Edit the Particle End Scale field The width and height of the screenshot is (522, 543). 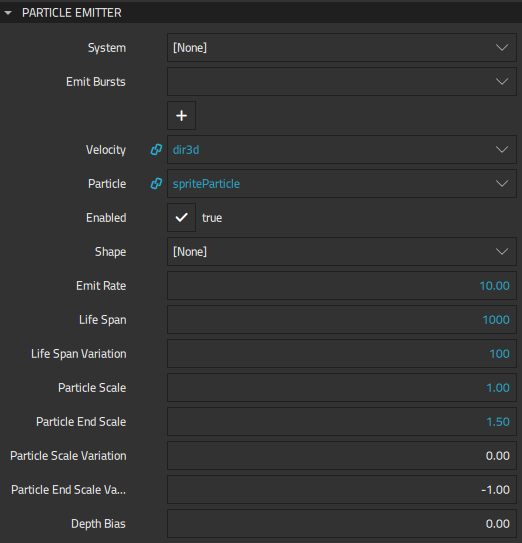click(x=342, y=421)
